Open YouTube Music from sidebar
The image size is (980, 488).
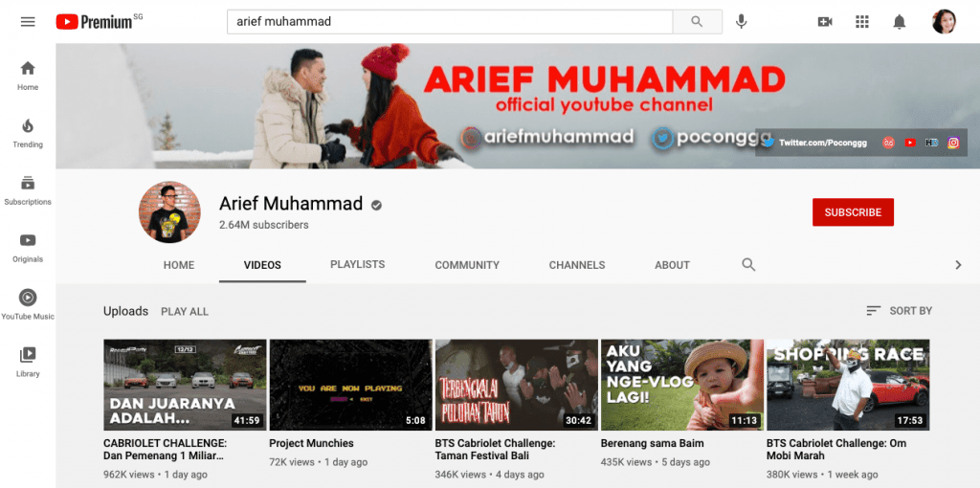28,305
